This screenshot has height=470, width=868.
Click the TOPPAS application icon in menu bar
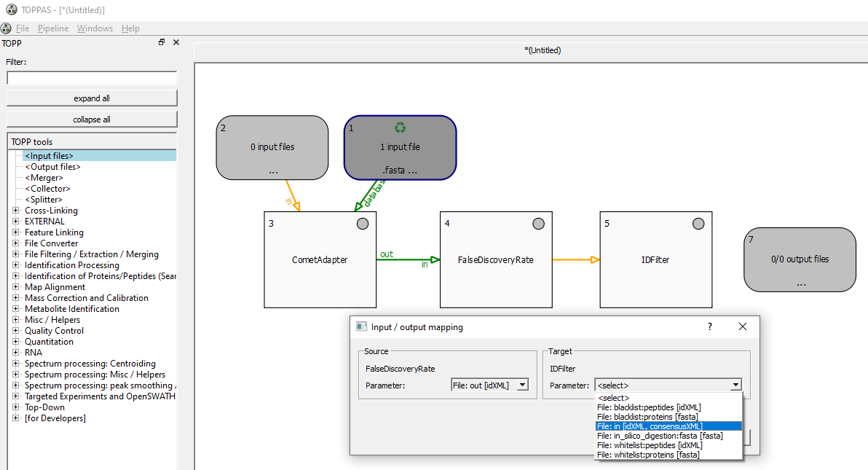7,28
